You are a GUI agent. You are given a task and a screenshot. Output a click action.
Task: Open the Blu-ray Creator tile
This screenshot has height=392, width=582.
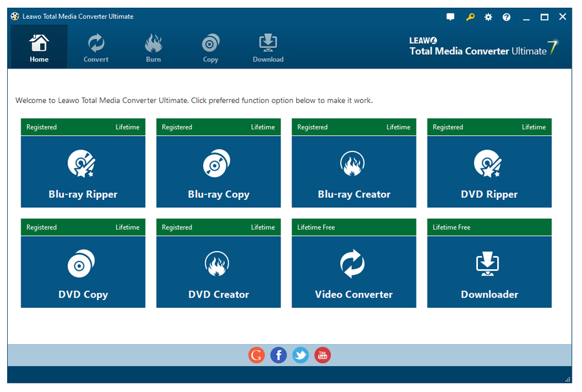[x=354, y=171]
